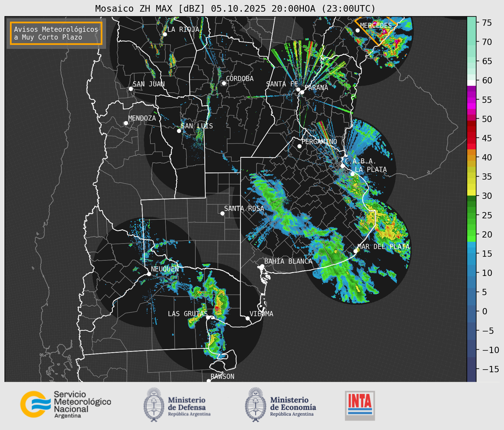Viewport: 504px width, 430px height.
Task: Click the Ministerio de Economía emblem
Action: tap(255, 405)
